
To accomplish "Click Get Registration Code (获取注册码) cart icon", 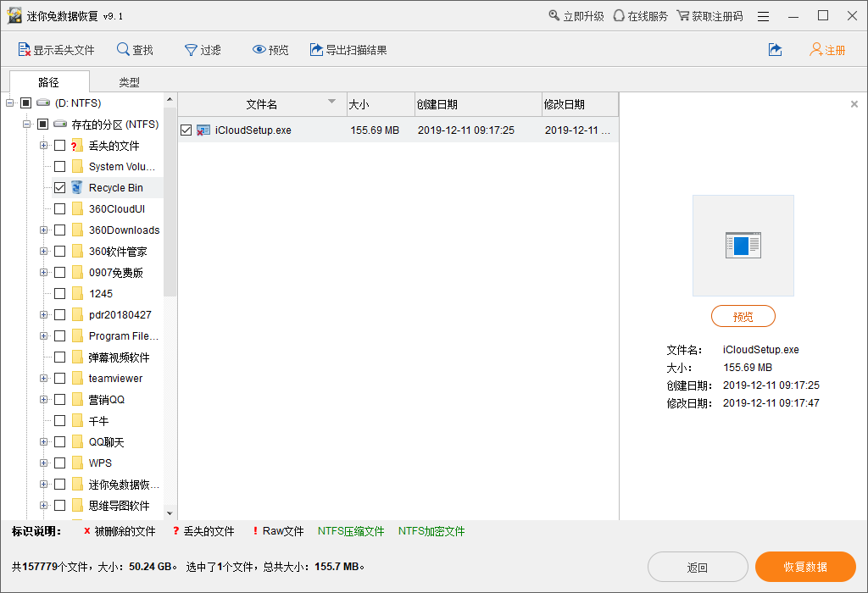I will click(x=683, y=15).
